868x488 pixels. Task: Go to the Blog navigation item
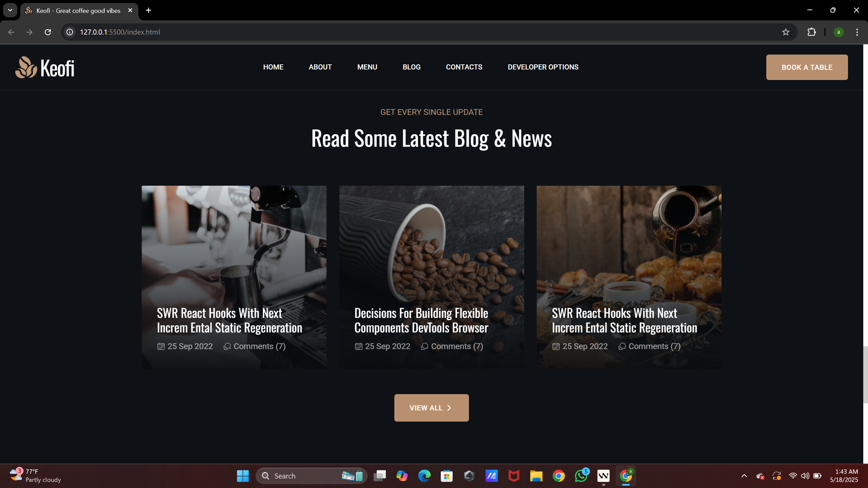click(411, 67)
